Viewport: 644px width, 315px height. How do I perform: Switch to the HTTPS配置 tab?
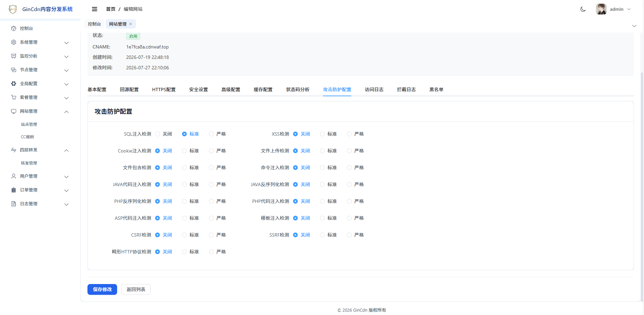pyautogui.click(x=164, y=90)
